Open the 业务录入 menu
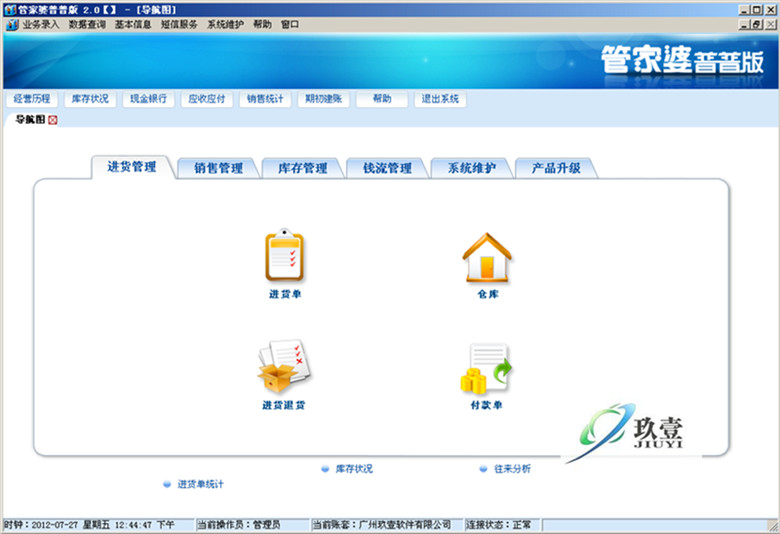Viewport: 780px width, 534px height. point(41,24)
